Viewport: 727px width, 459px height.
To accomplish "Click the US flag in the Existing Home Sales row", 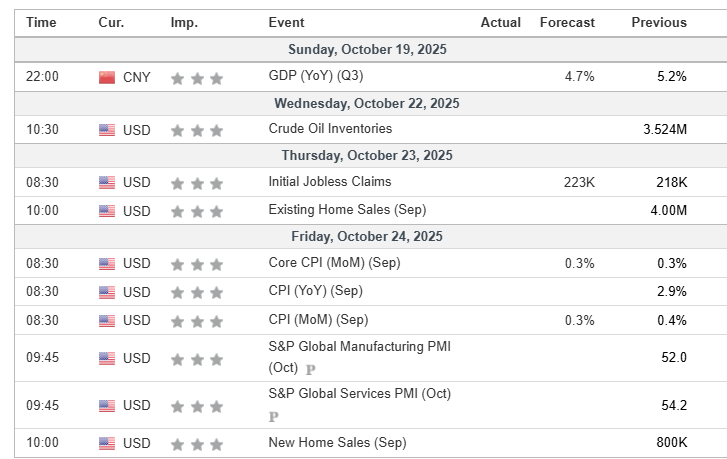I will pyautogui.click(x=107, y=211).
